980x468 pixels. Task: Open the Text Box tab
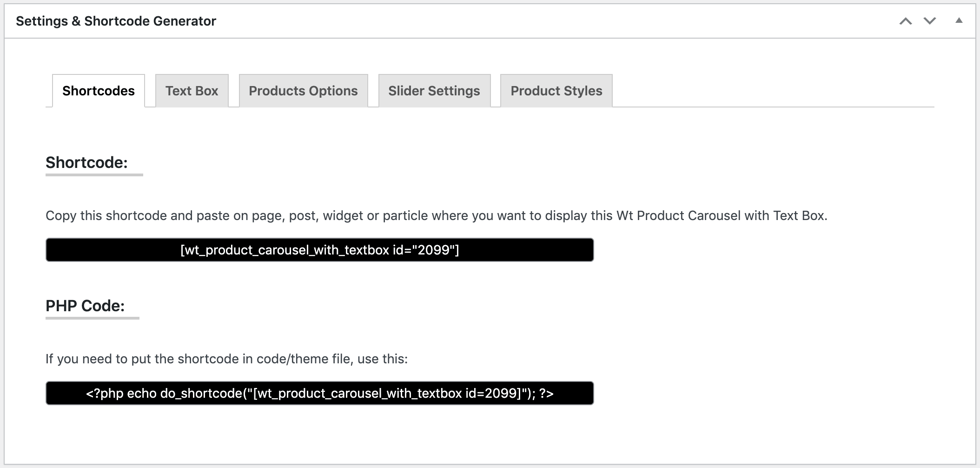[192, 91]
